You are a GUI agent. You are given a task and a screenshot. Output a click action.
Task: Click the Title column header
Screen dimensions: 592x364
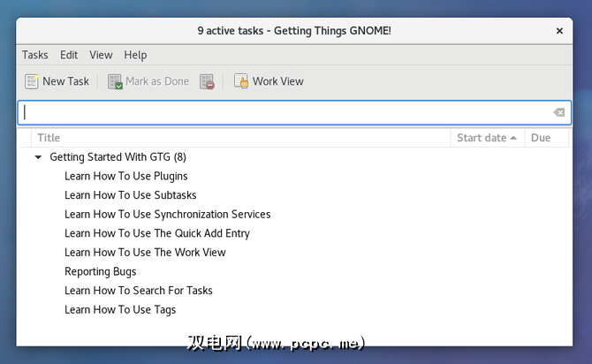(239, 138)
